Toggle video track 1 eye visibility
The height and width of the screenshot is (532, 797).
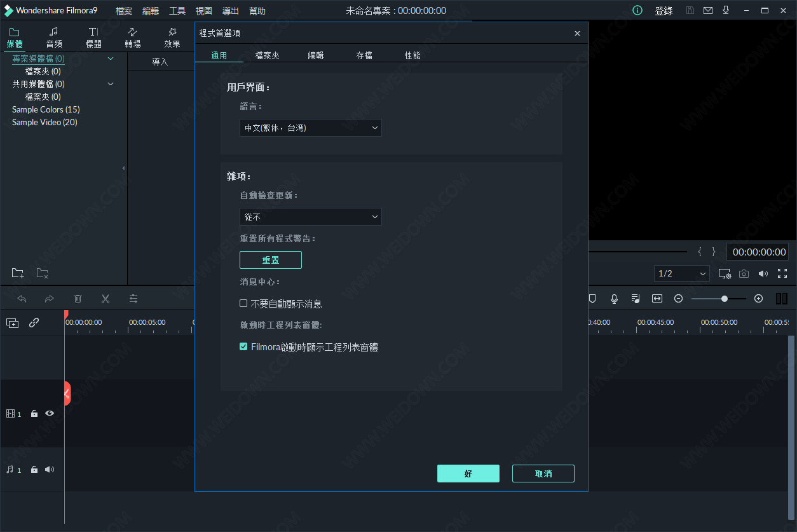coord(50,414)
